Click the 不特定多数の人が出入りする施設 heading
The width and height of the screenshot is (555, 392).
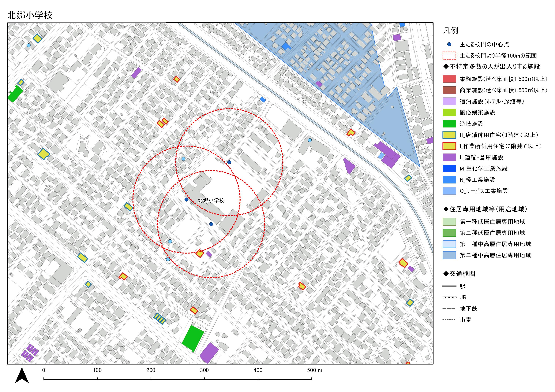click(492, 66)
